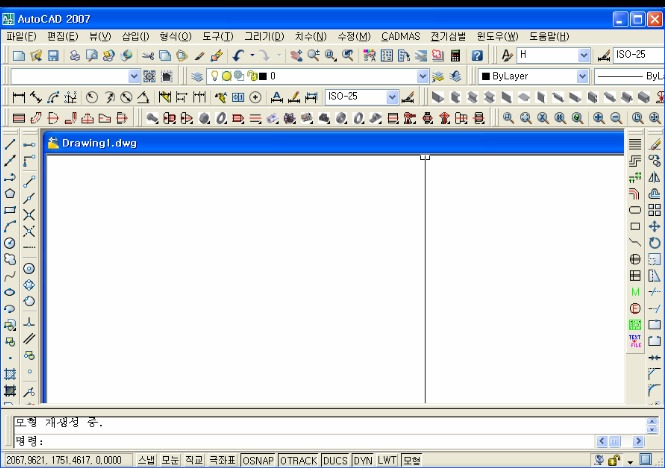Open the CADMAS menu
The width and height of the screenshot is (665, 468).
(x=400, y=36)
